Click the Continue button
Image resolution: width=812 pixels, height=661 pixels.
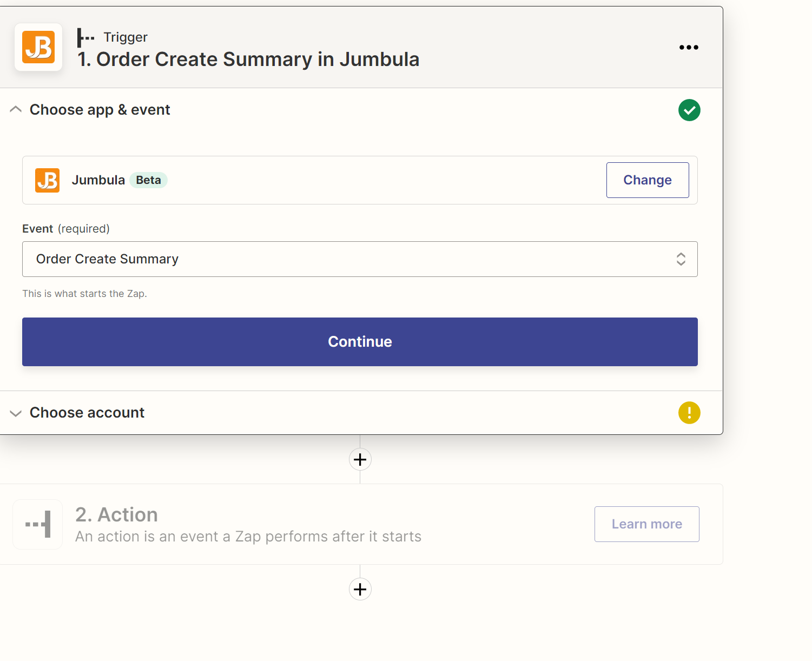[x=360, y=342]
